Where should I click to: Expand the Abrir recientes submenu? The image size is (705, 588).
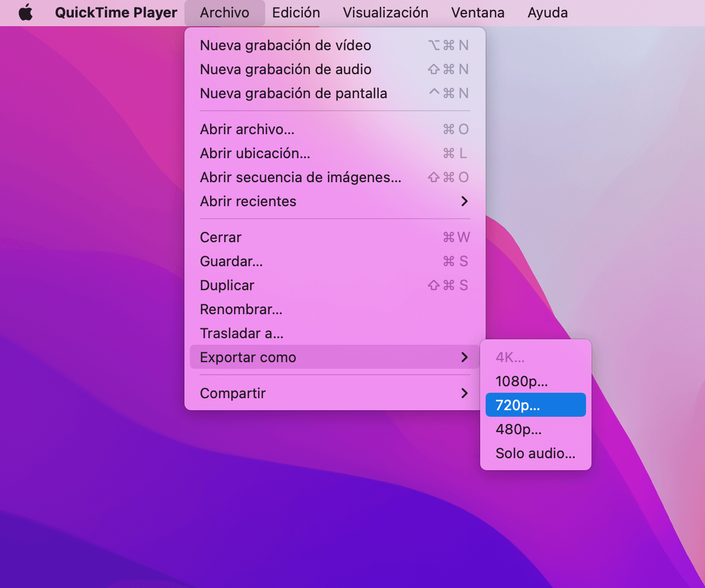(248, 201)
